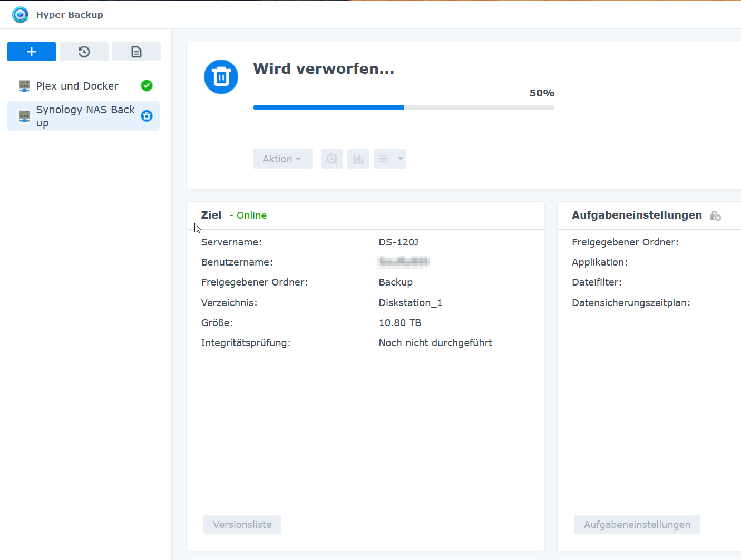Click Plex und Docker server icon

pos(24,86)
